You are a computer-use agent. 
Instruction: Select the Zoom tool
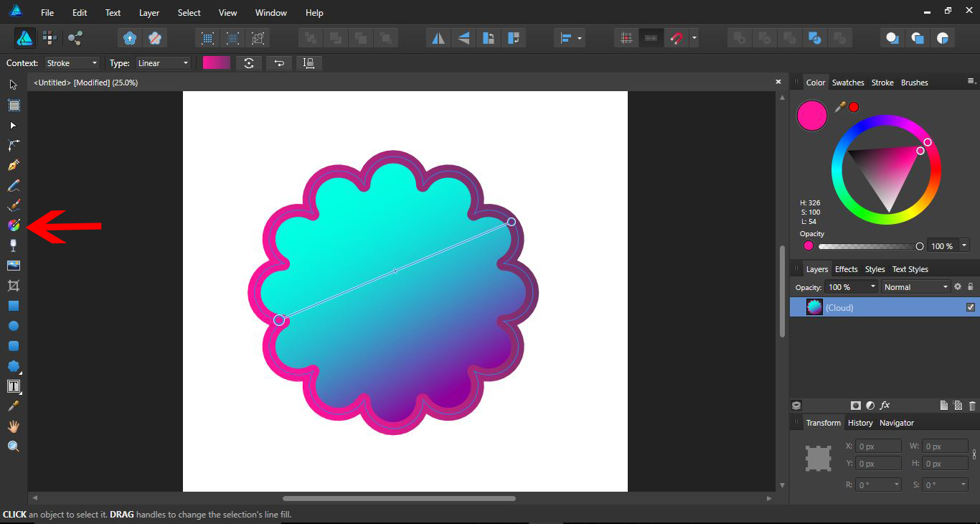13,446
